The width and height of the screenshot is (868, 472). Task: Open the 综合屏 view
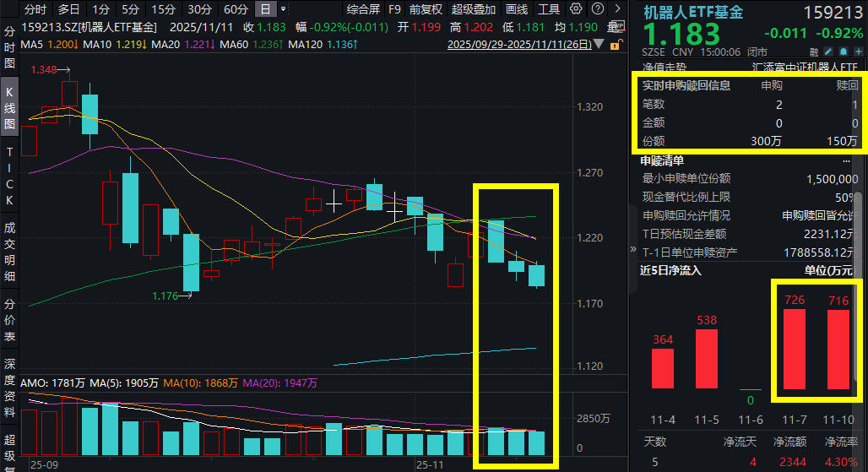tap(364, 9)
